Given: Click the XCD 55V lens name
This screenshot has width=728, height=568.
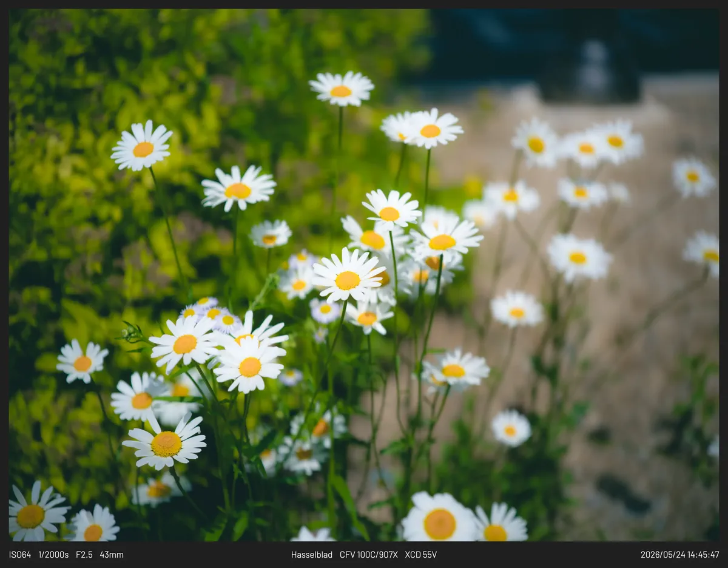Looking at the screenshot, I should click(x=421, y=555).
